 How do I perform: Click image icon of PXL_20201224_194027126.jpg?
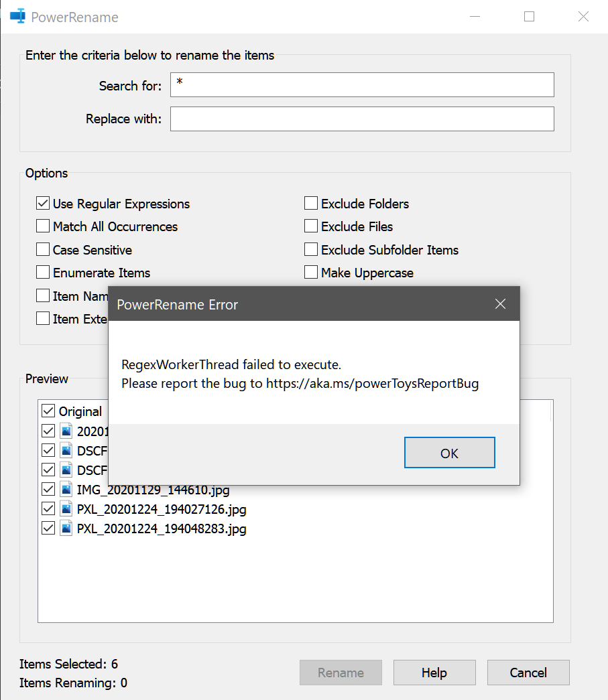click(66, 509)
